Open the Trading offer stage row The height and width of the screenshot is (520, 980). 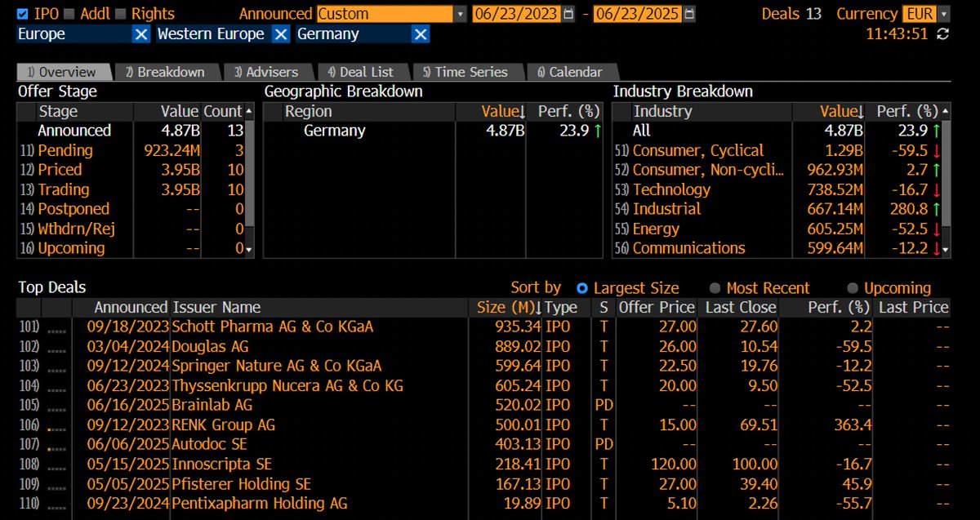(x=131, y=189)
